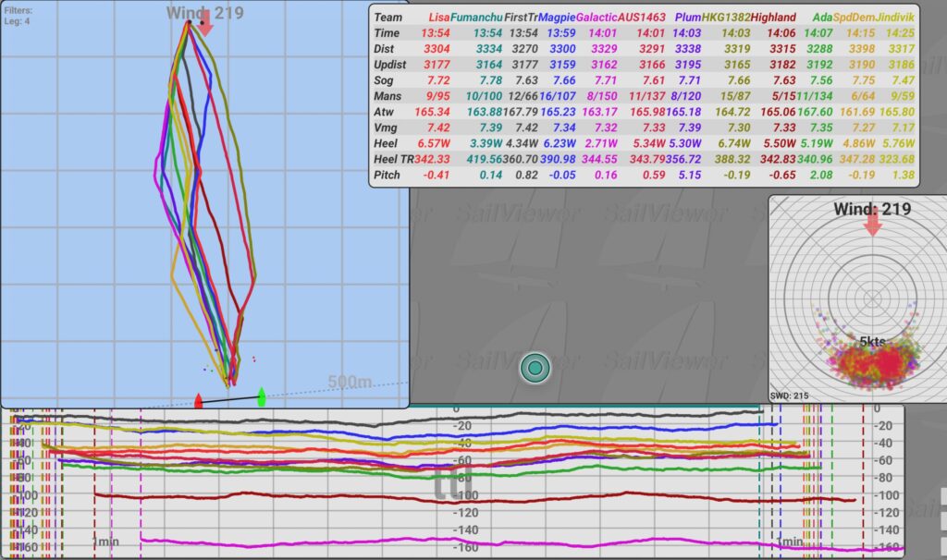This screenshot has height=560, width=947.
Task: Click Ada's Pitch value 2.08
Action: [821, 175]
